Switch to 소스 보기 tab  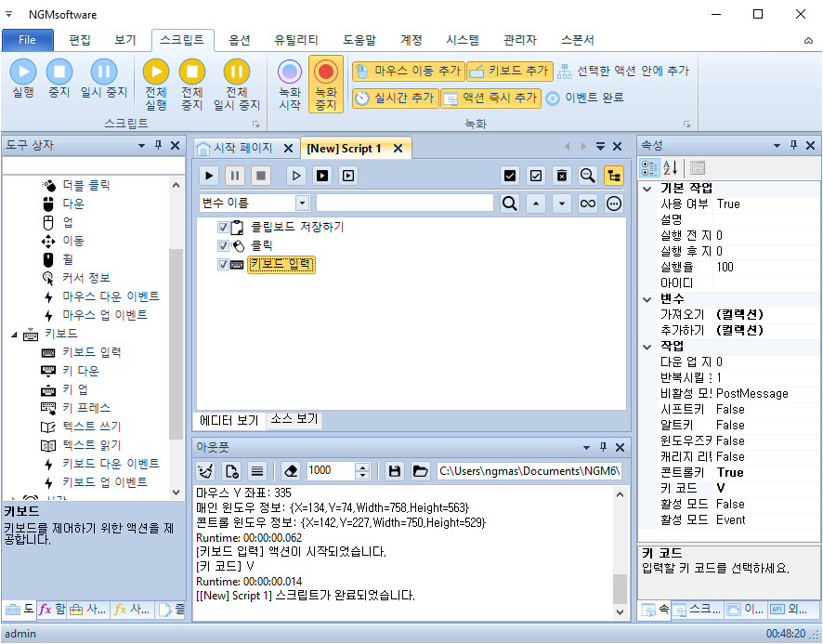(294, 419)
